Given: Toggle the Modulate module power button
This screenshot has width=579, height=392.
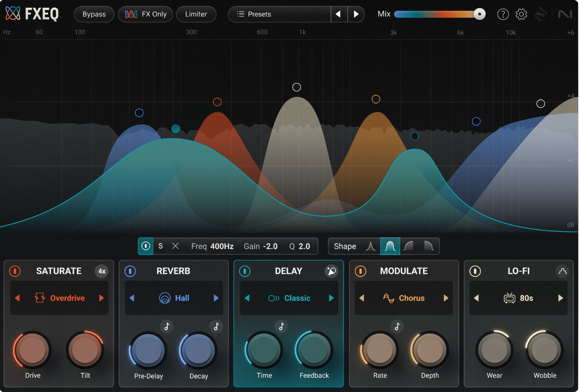Looking at the screenshot, I should coord(360,271).
